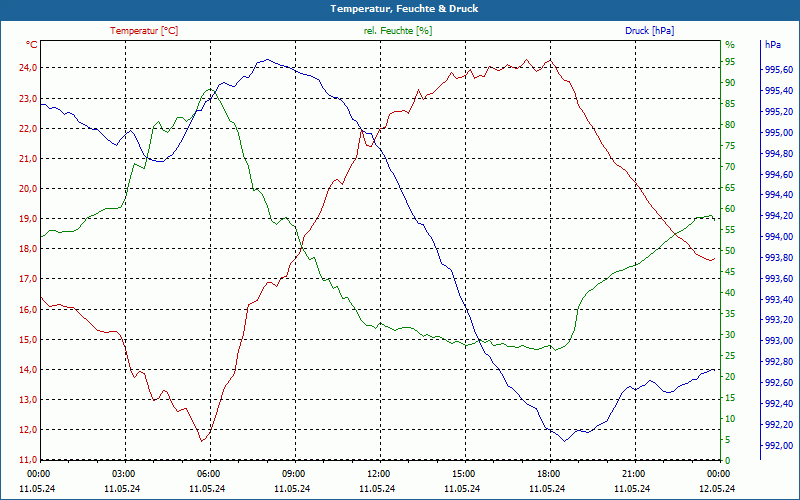Image resolution: width=800 pixels, height=500 pixels.
Task: Select the green 'rel. Feuchte [%]' legend label
Action: (x=398, y=31)
